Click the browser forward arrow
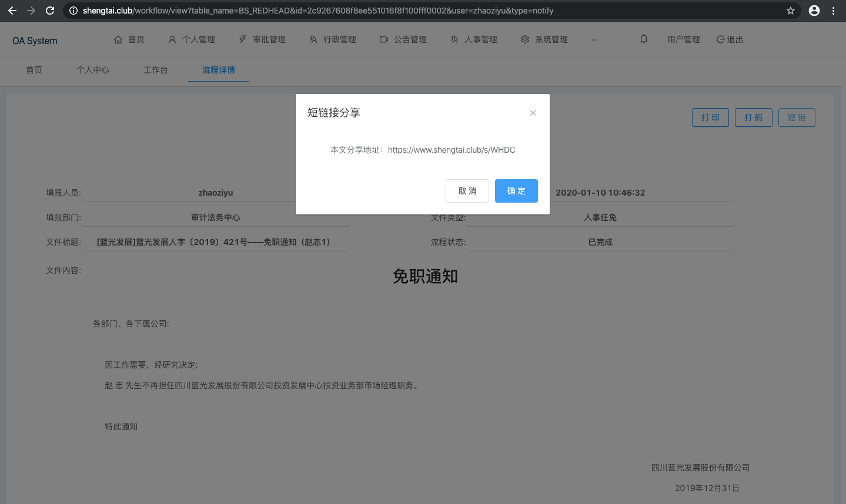 31,11
